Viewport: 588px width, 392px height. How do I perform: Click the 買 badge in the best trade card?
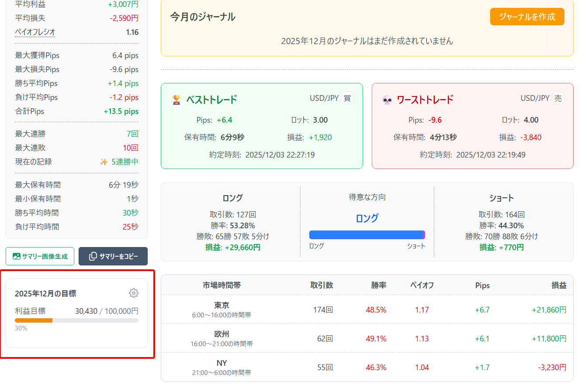[x=347, y=98]
